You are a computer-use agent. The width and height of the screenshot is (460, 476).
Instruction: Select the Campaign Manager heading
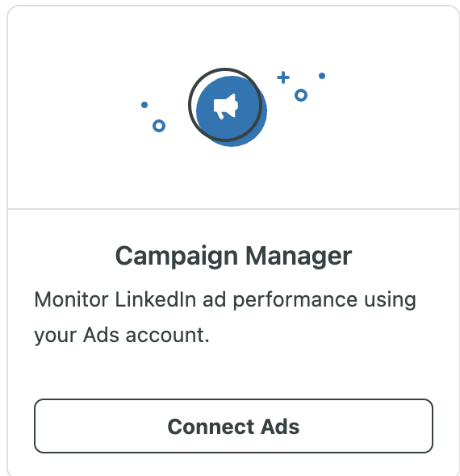pos(233,257)
